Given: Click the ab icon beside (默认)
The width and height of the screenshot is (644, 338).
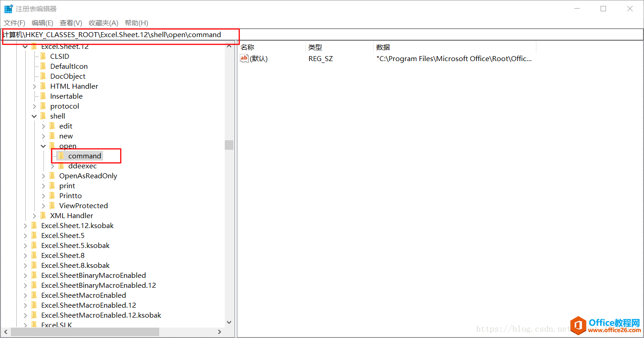Looking at the screenshot, I should click(x=244, y=58).
